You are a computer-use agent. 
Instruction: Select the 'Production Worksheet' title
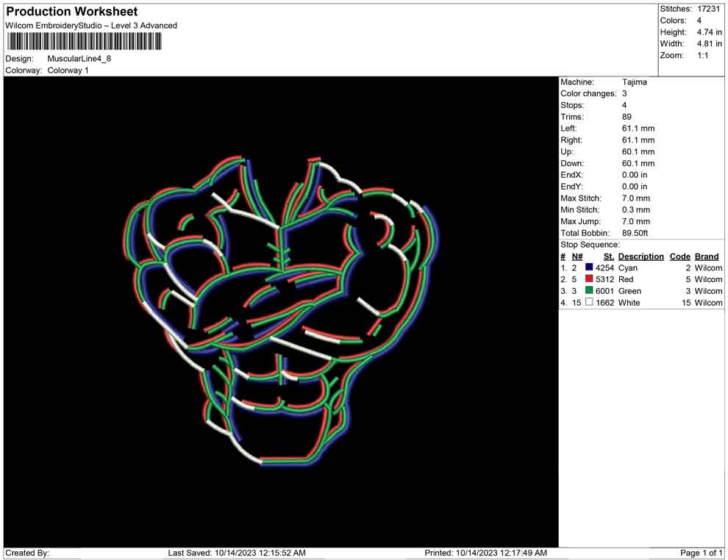72,12
